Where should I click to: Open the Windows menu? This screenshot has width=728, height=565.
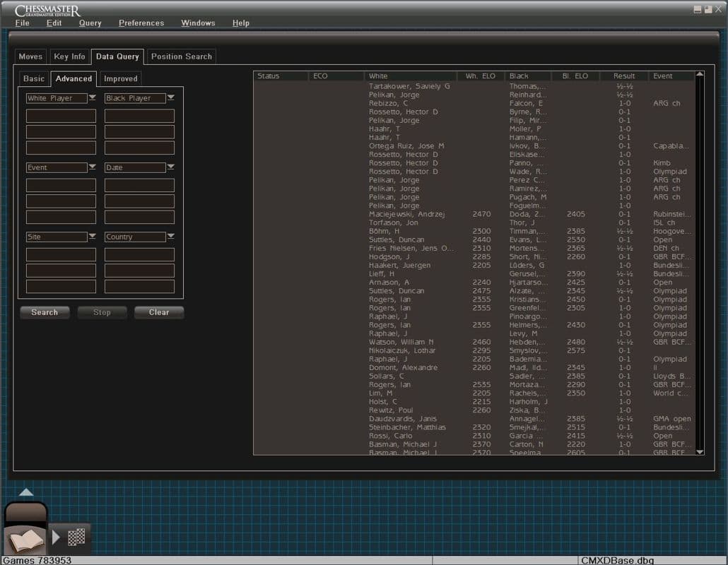[x=198, y=23]
